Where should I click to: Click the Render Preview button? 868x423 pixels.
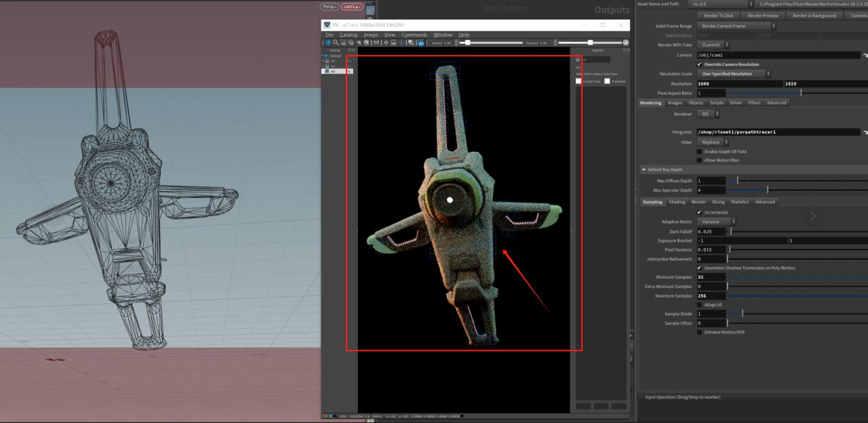(x=763, y=16)
